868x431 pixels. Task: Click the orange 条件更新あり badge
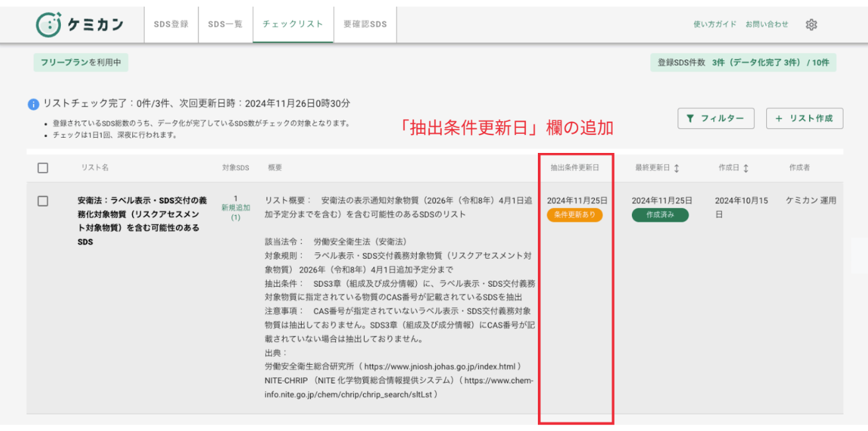pyautogui.click(x=574, y=215)
